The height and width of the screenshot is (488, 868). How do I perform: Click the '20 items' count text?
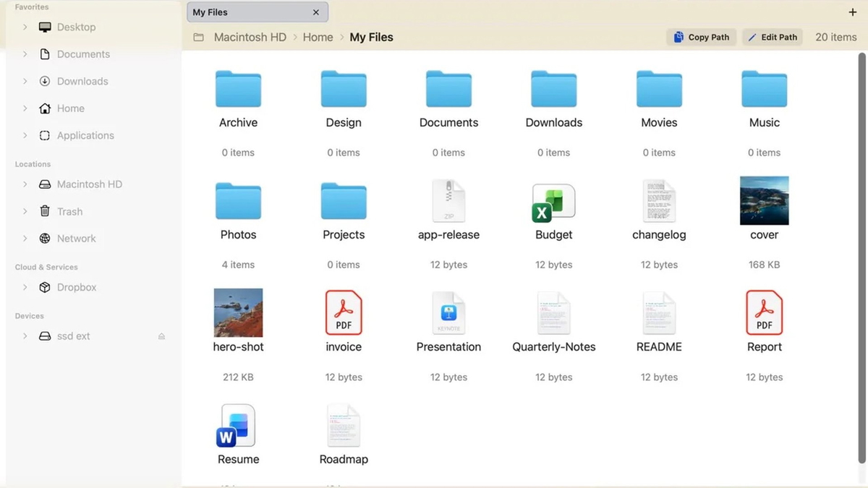(836, 37)
